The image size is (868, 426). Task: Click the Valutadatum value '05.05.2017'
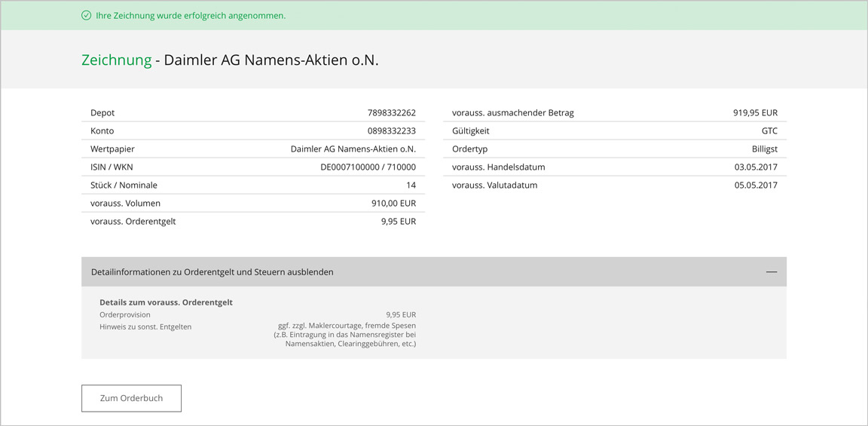(x=756, y=185)
